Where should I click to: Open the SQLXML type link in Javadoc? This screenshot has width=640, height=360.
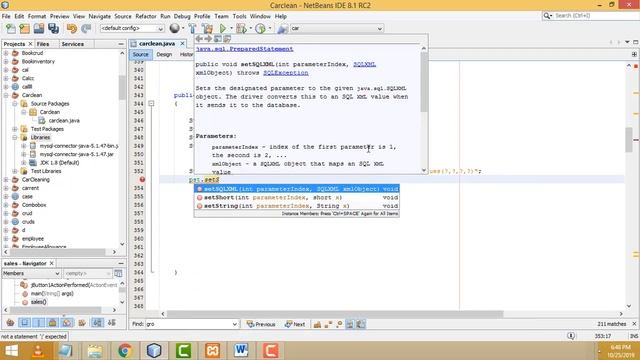[364, 64]
